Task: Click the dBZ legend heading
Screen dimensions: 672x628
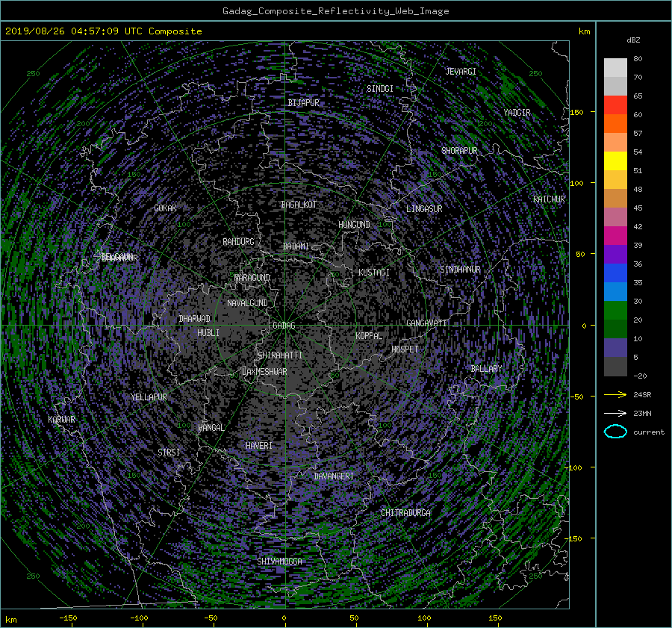Action: point(633,40)
